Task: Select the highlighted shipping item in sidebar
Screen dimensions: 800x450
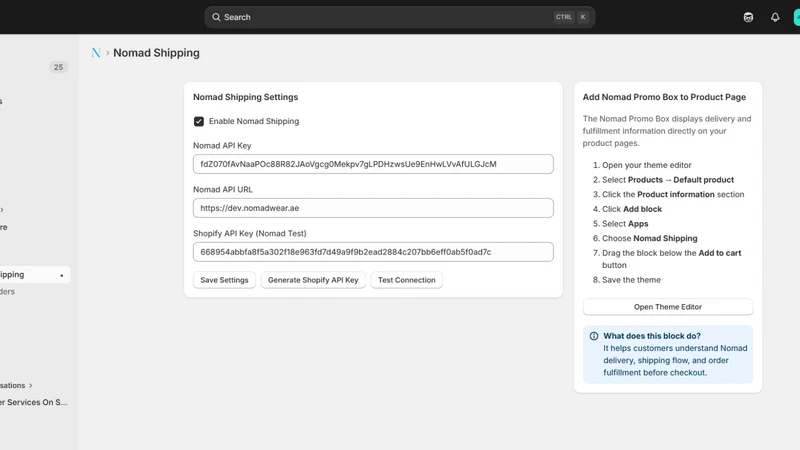Action: tap(33, 274)
